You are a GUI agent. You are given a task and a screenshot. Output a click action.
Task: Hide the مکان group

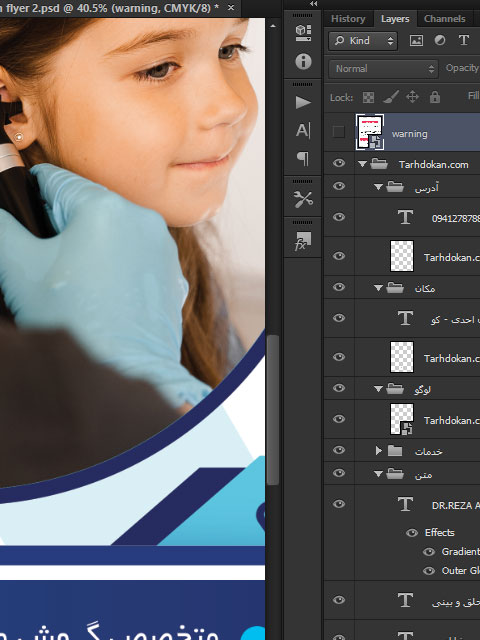[x=339, y=287]
